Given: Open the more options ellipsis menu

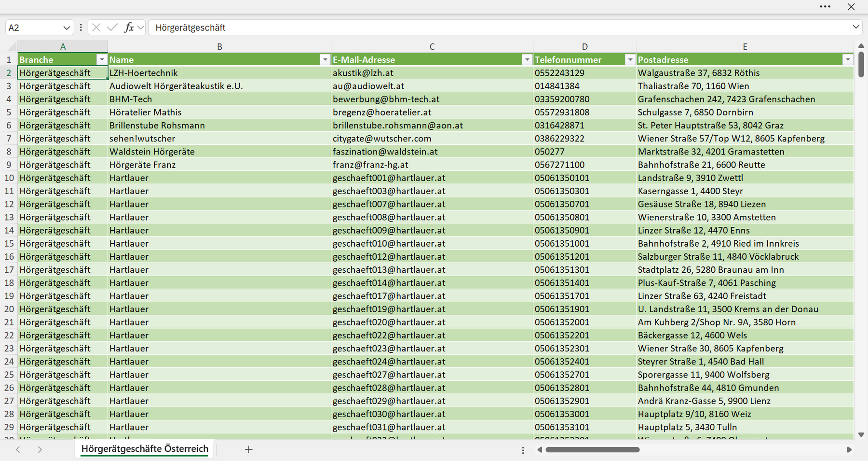Looking at the screenshot, I should point(825,7).
